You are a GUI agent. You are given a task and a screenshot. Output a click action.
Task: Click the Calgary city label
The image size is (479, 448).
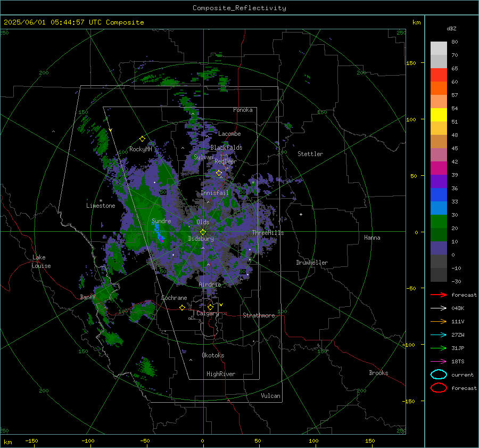click(x=208, y=313)
